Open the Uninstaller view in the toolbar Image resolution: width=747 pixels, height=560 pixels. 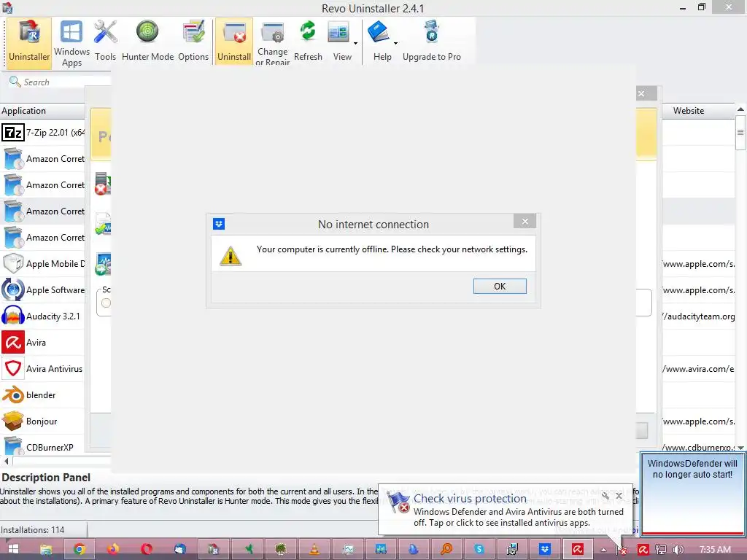(29, 42)
